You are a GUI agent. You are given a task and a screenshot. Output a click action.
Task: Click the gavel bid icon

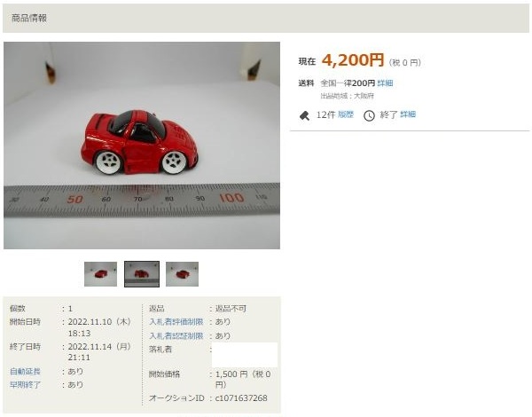(304, 116)
